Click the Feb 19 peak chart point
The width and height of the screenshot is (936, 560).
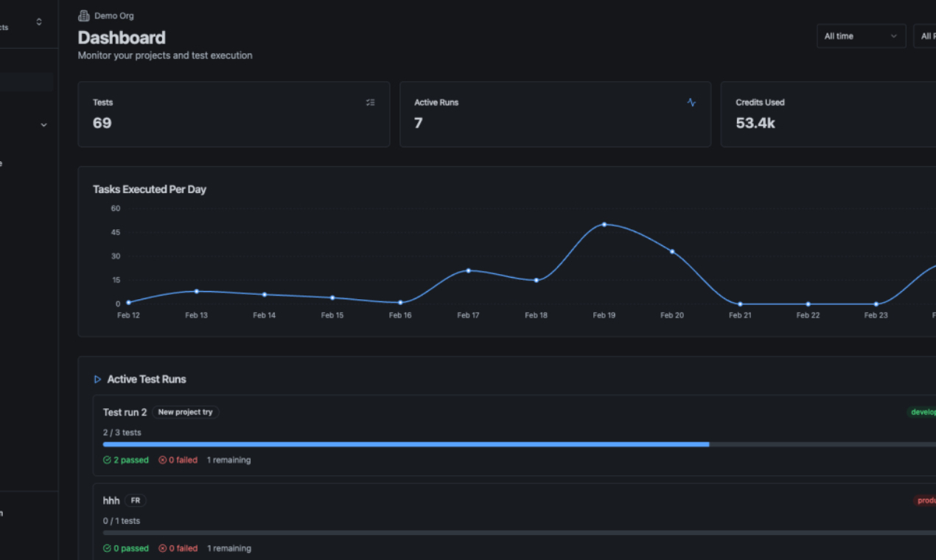[604, 224]
